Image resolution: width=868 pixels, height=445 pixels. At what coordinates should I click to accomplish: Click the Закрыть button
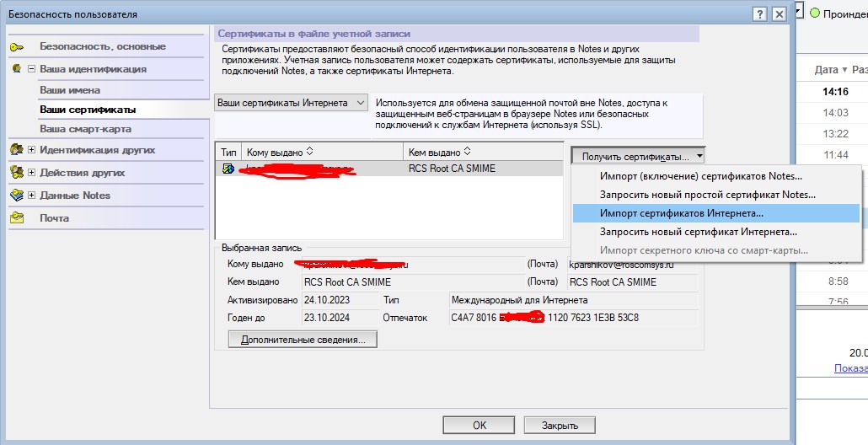pyautogui.click(x=560, y=425)
